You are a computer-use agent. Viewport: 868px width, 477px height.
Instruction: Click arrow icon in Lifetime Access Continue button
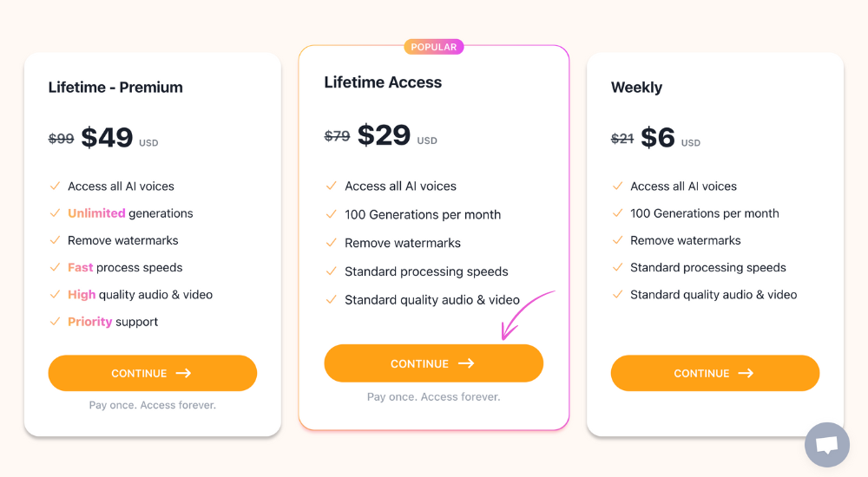466,363
